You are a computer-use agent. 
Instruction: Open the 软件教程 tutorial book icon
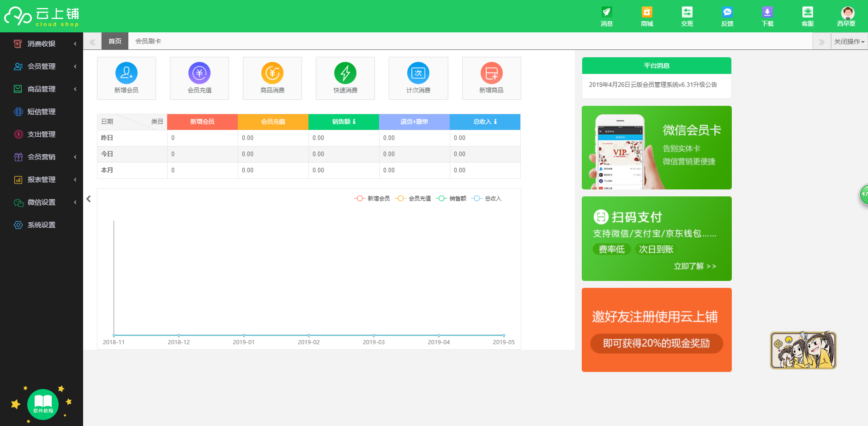[43, 404]
